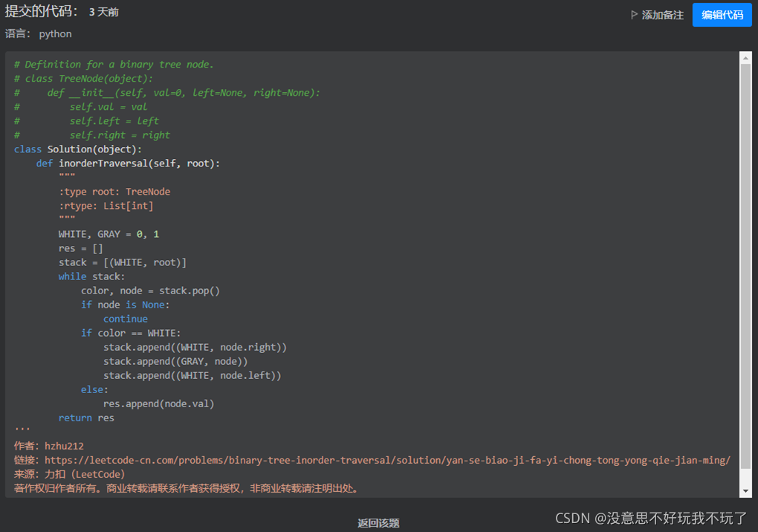Click the ':type root: TreeNode' docstring line
The height and width of the screenshot is (532, 758).
(114, 192)
